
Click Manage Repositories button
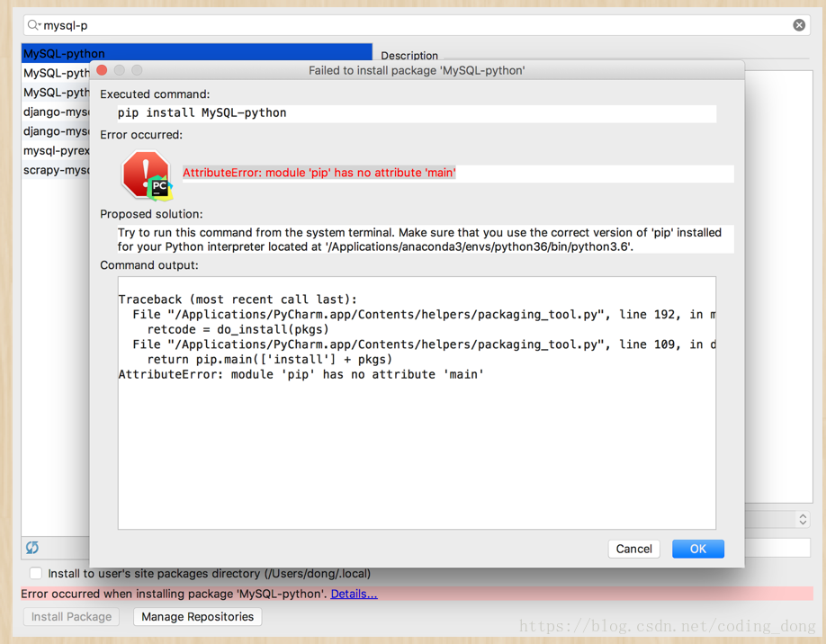198,617
